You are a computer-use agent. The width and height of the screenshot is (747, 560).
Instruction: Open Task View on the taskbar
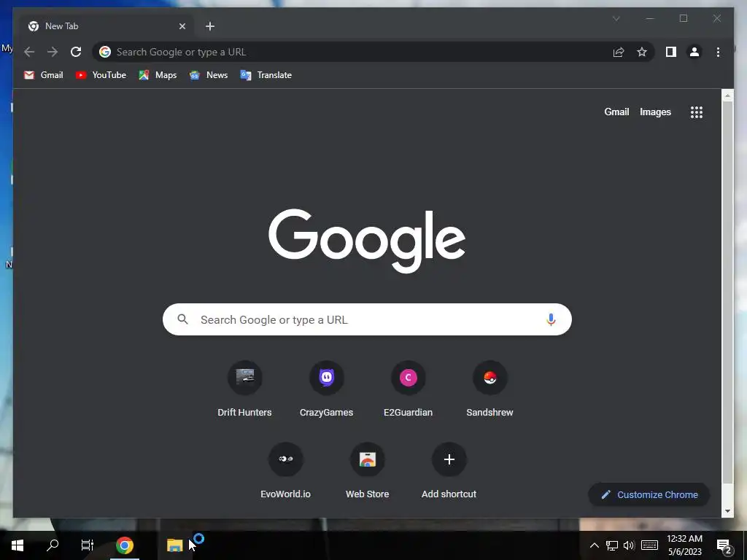88,545
